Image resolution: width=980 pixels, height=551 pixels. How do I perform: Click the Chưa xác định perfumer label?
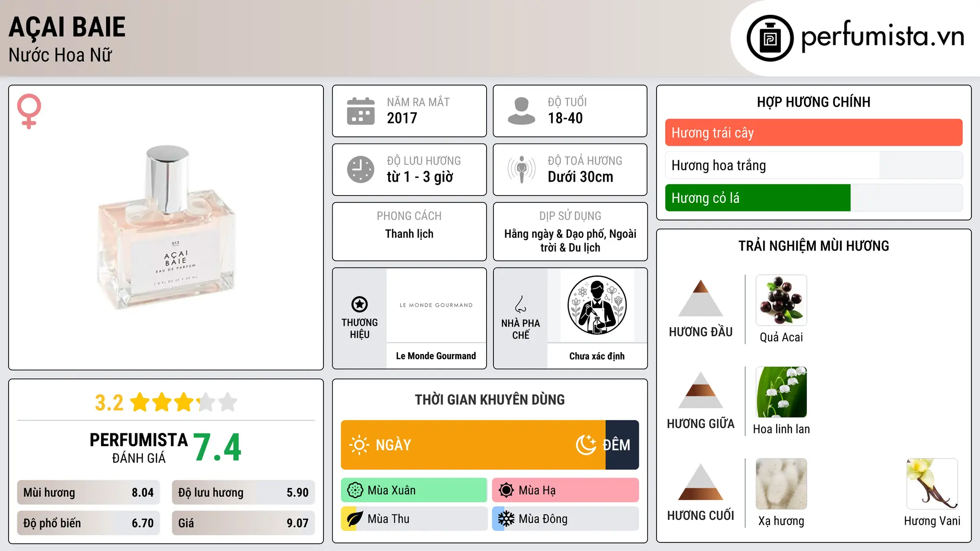pos(597,356)
